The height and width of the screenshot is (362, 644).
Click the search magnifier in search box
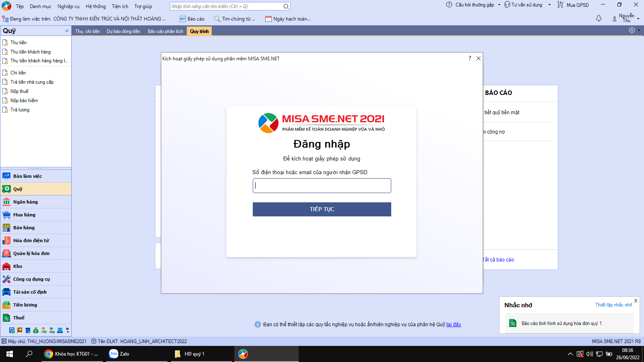[x=286, y=6]
